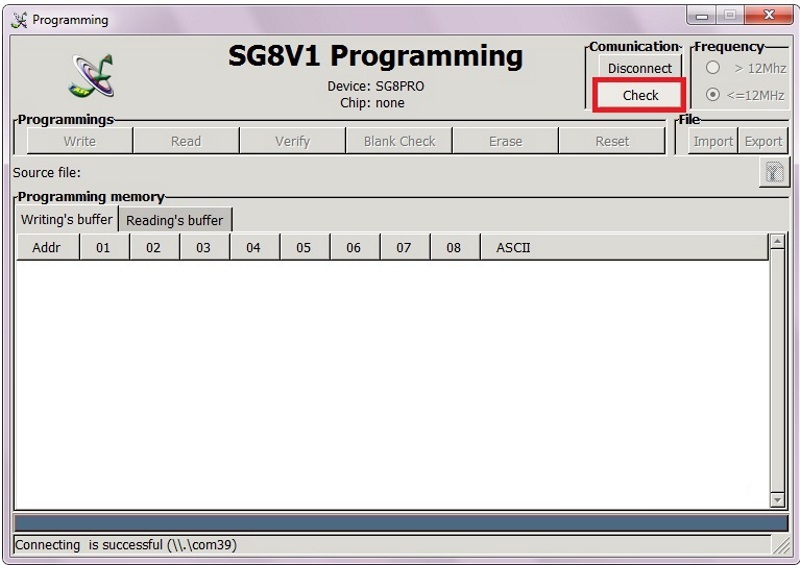Viewport: 800px width, 565px height.
Task: Minimize the Programming window
Action: [702, 15]
